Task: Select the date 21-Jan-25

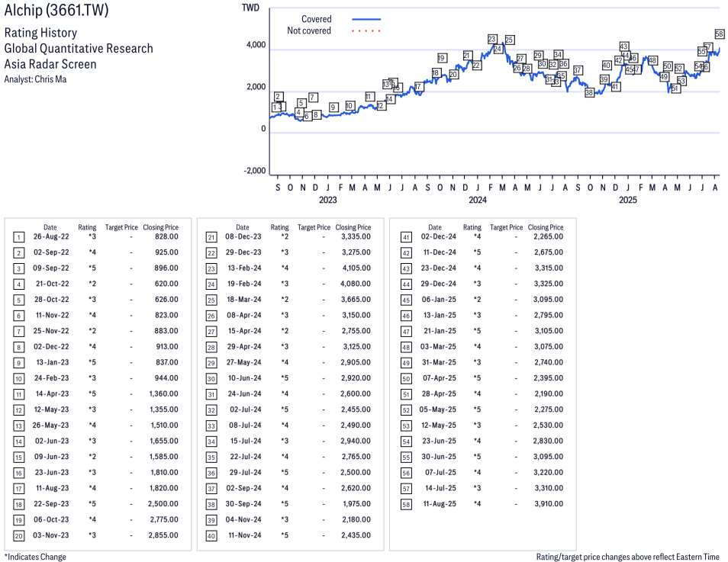Action: click(x=440, y=331)
